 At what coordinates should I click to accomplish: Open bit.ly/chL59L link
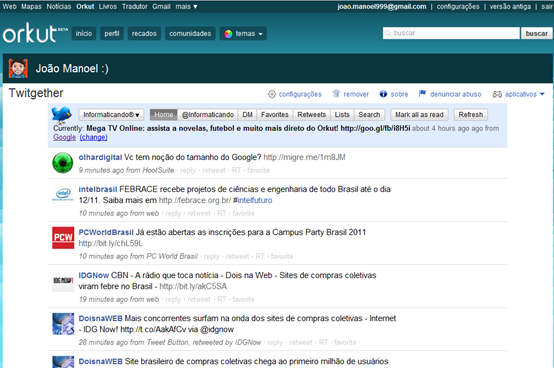tap(111, 243)
